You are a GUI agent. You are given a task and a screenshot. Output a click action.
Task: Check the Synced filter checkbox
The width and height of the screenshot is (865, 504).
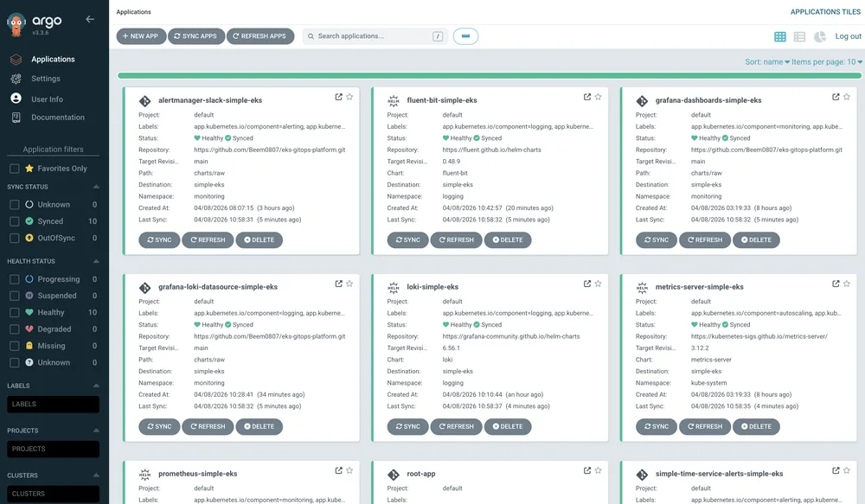[15, 221]
